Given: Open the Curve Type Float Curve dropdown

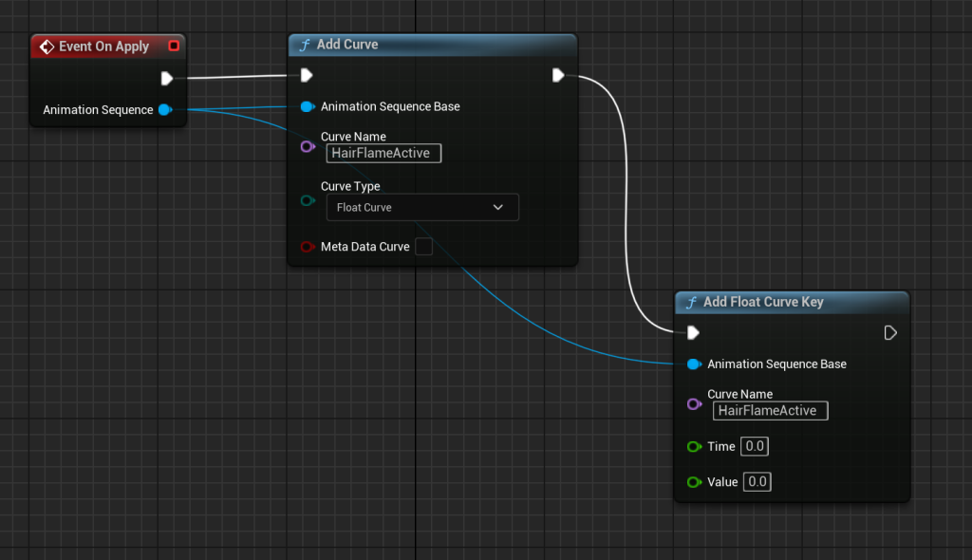Looking at the screenshot, I should tap(422, 207).
